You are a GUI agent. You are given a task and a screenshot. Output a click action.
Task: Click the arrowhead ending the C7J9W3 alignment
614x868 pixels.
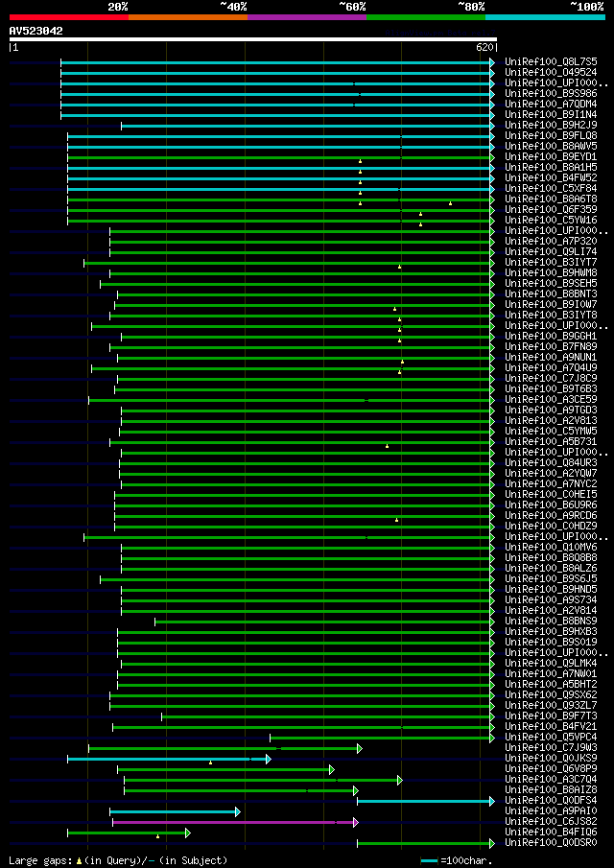click(360, 748)
